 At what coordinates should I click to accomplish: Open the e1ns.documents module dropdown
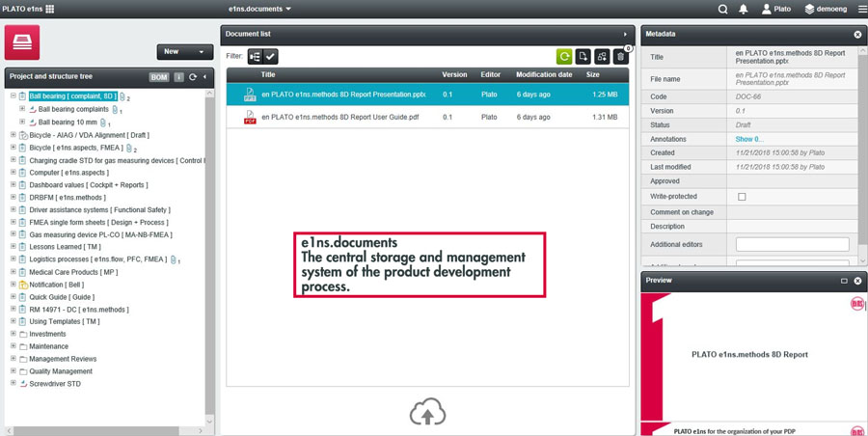[259, 9]
